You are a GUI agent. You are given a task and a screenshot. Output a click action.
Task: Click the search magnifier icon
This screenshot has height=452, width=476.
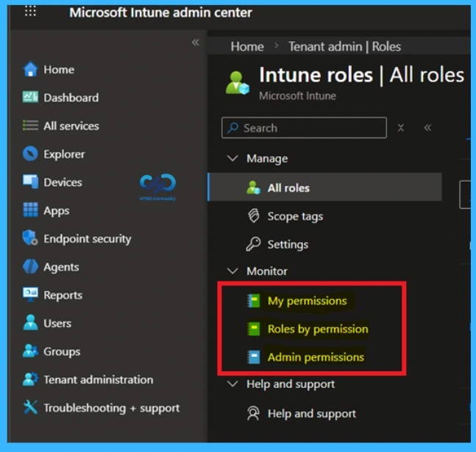pyautogui.click(x=232, y=128)
